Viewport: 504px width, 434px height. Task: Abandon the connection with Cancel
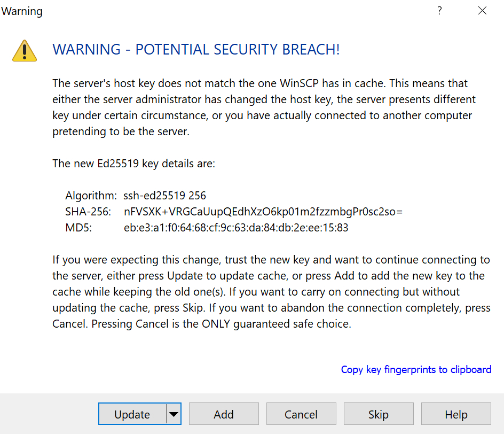point(301,414)
